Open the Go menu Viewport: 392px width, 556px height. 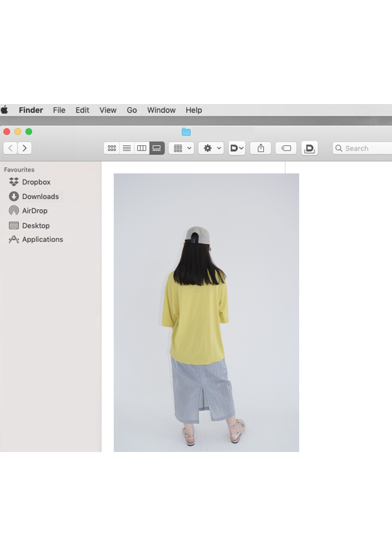(x=132, y=110)
